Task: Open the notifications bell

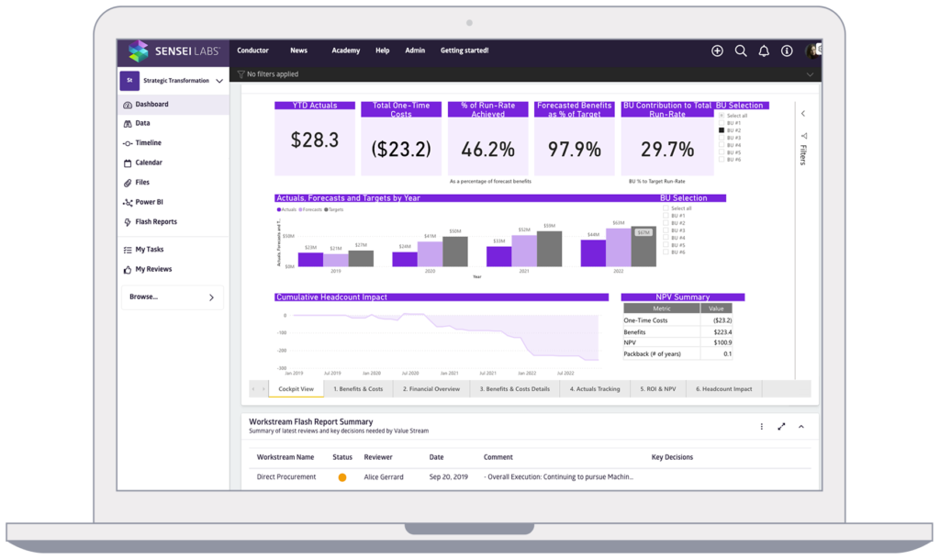Action: (x=764, y=51)
